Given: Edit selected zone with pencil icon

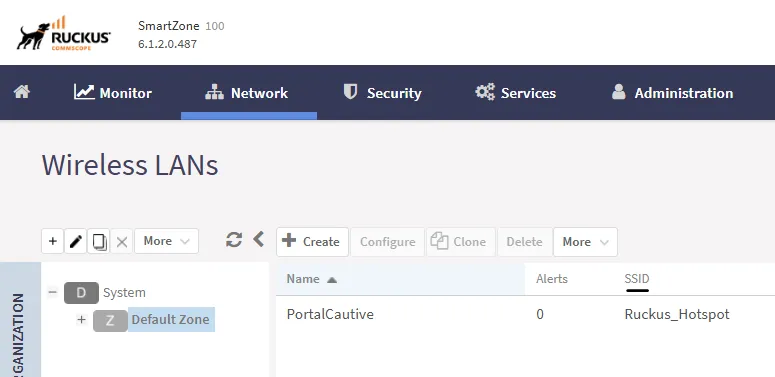Looking at the screenshot, I should click(75, 241).
